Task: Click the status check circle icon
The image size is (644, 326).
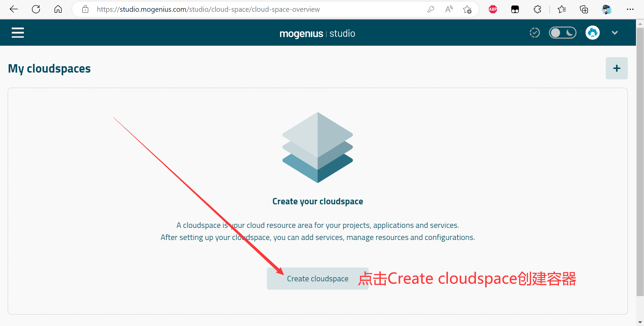Action: pos(535,33)
